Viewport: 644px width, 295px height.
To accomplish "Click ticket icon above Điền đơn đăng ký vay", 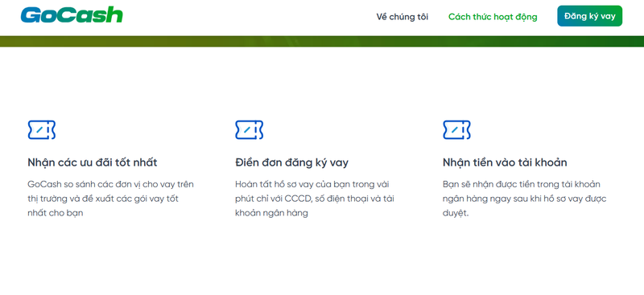I will [249, 129].
